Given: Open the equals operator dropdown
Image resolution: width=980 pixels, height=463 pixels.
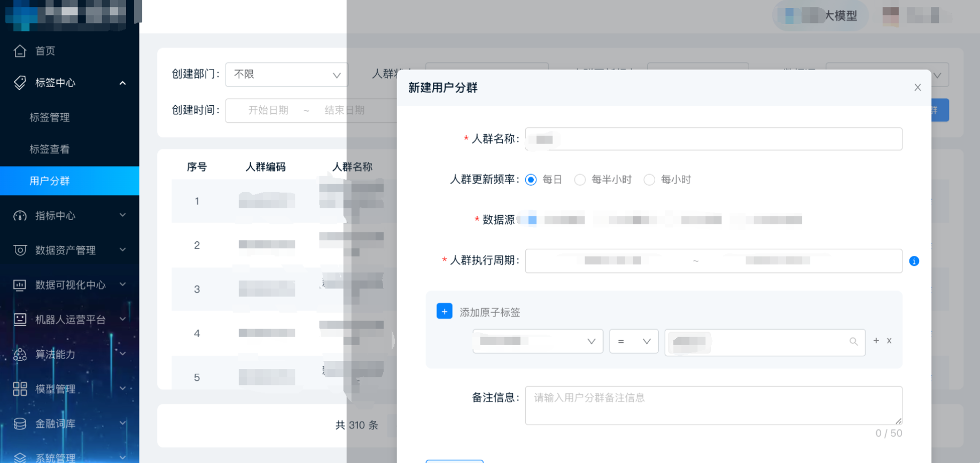Looking at the screenshot, I should [x=634, y=341].
